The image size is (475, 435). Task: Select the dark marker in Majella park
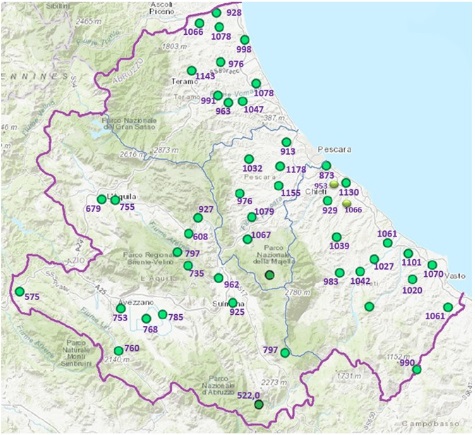click(x=270, y=275)
